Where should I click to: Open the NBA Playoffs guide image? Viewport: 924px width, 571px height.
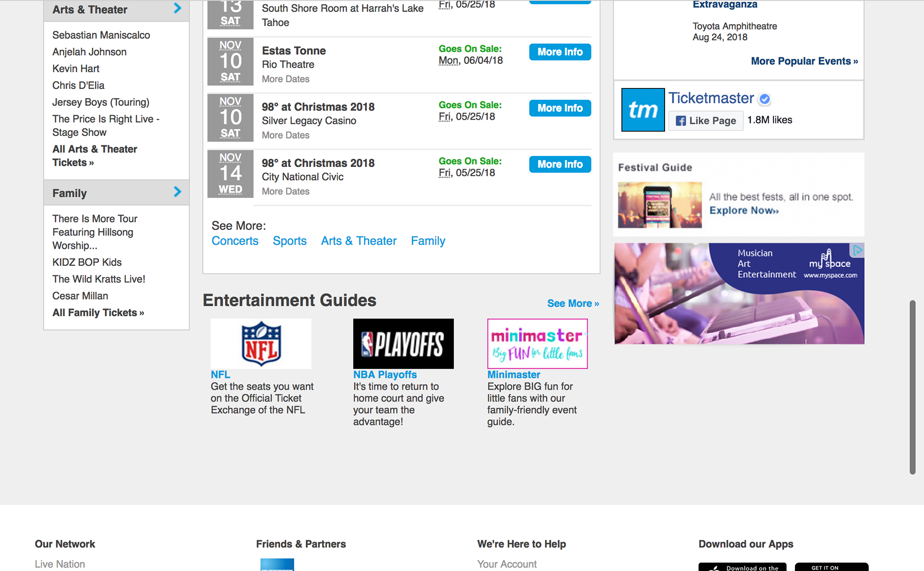403,344
